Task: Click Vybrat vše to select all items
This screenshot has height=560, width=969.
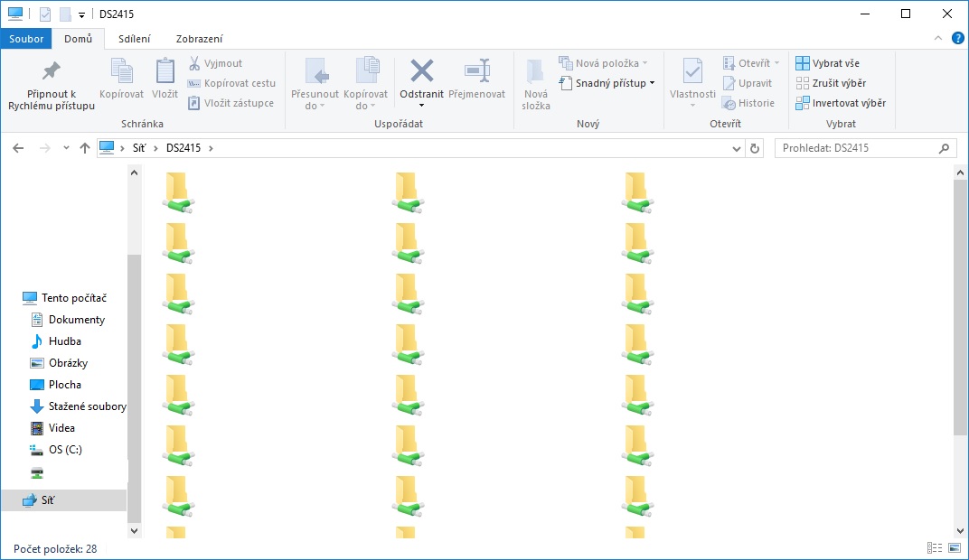Action: click(x=827, y=63)
